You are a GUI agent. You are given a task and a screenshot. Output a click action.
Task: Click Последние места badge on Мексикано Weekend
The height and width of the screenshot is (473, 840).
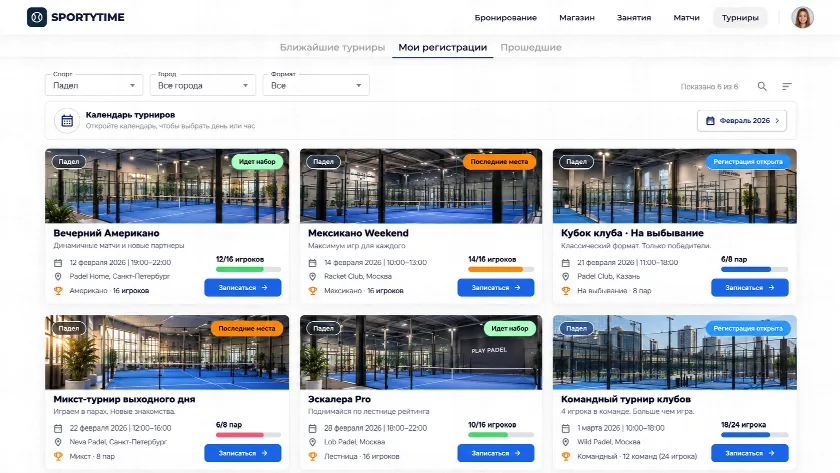point(499,162)
